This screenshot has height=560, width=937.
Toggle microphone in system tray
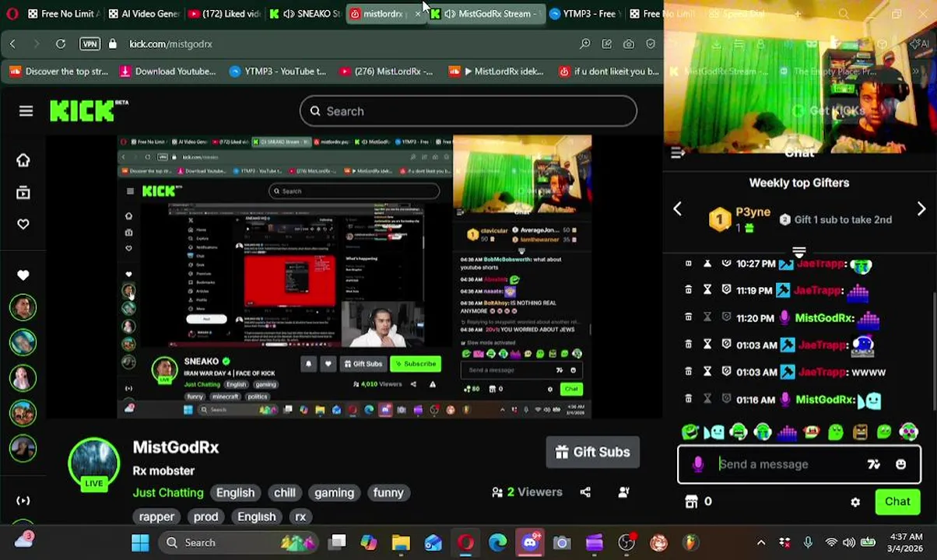807,542
